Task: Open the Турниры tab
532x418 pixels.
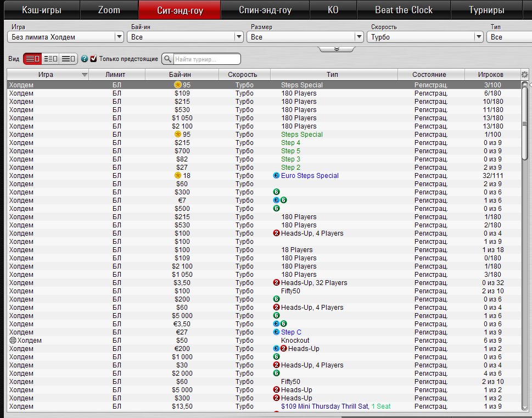Action: [486, 10]
